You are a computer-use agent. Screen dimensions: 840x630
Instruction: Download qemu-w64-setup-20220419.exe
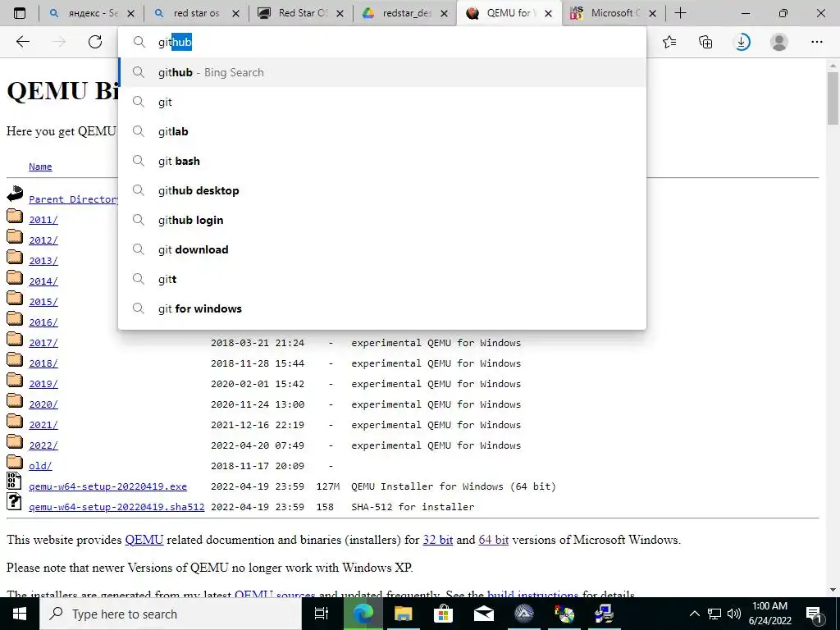pos(107,486)
